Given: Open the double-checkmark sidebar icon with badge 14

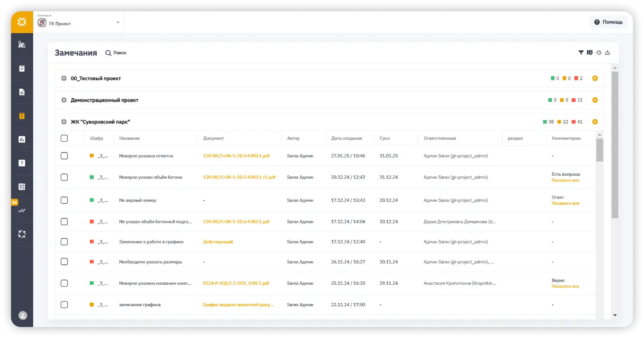Looking at the screenshot, I should tap(22, 210).
